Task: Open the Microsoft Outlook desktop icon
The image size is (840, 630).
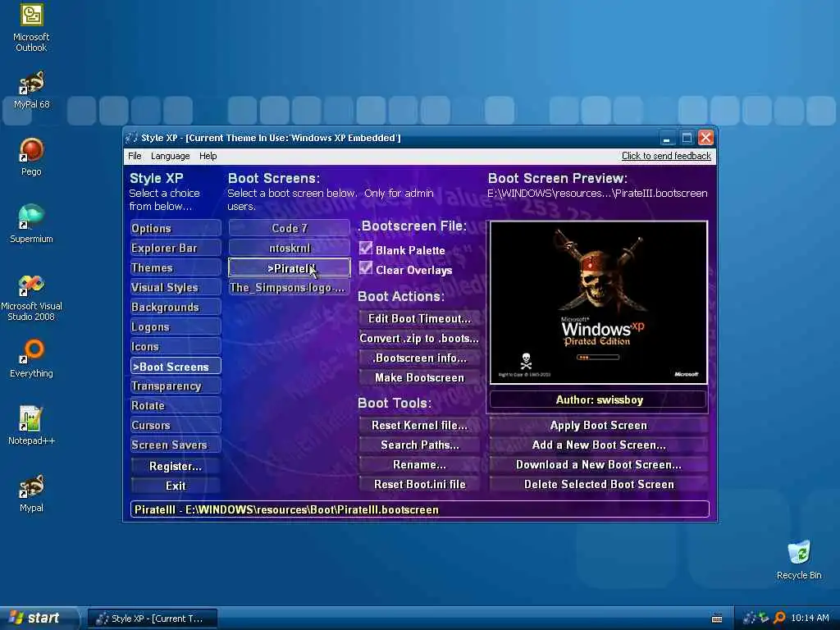Action: coord(31,28)
